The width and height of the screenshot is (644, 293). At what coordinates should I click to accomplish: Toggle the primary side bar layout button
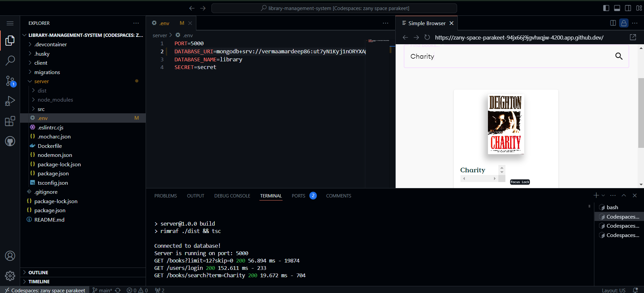pos(606,8)
